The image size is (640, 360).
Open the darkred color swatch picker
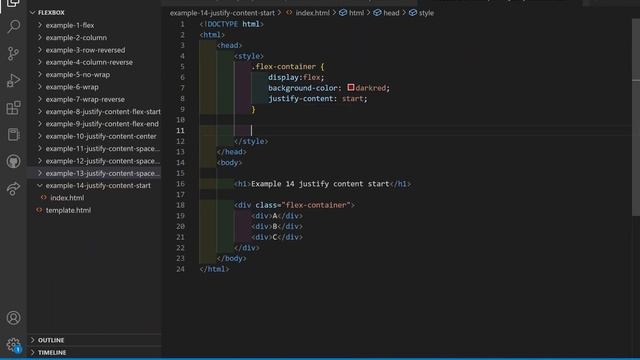[351, 87]
